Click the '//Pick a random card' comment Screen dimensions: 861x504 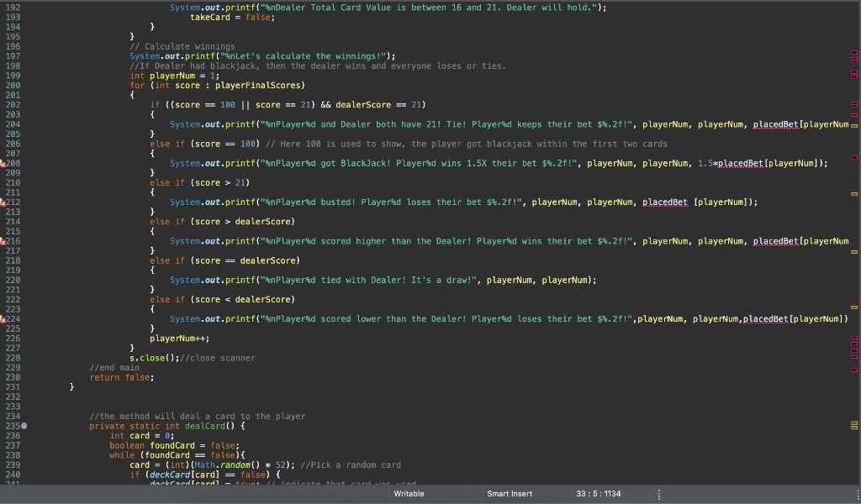pos(351,465)
